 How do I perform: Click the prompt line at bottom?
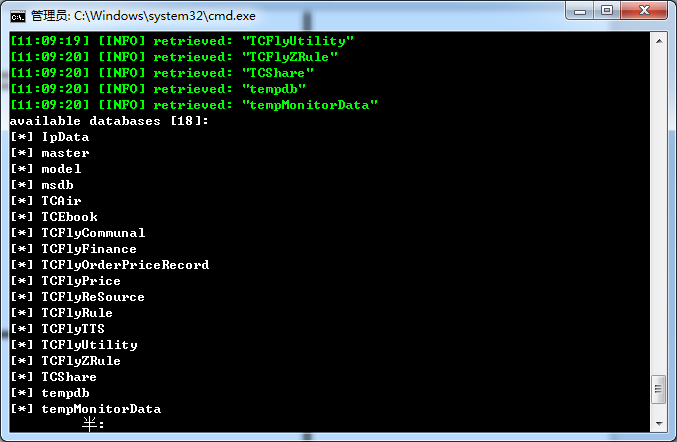(x=93, y=424)
